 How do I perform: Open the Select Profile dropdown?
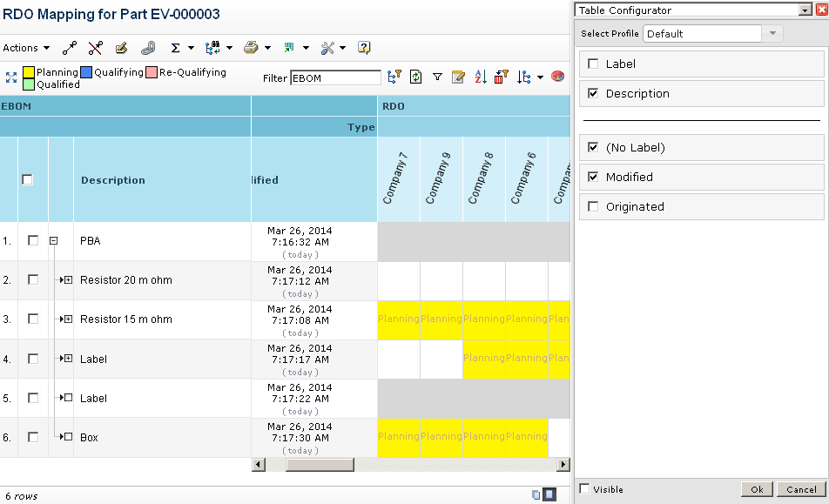point(772,34)
